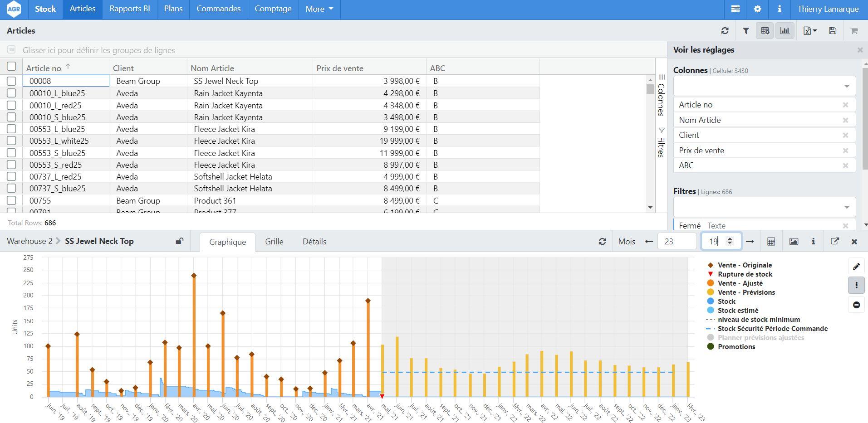This screenshot has height=423, width=868.
Task: Refresh the chart data
Action: point(602,242)
